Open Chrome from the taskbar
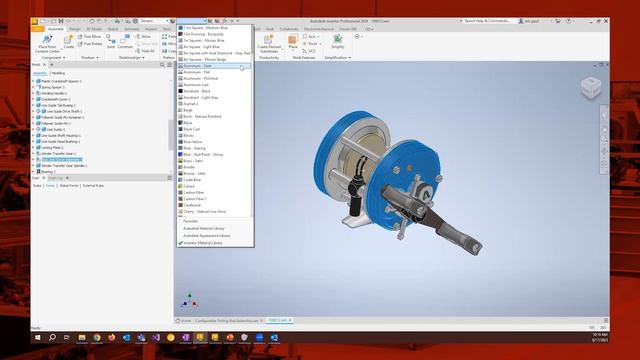The width and height of the screenshot is (640, 360). (97, 338)
